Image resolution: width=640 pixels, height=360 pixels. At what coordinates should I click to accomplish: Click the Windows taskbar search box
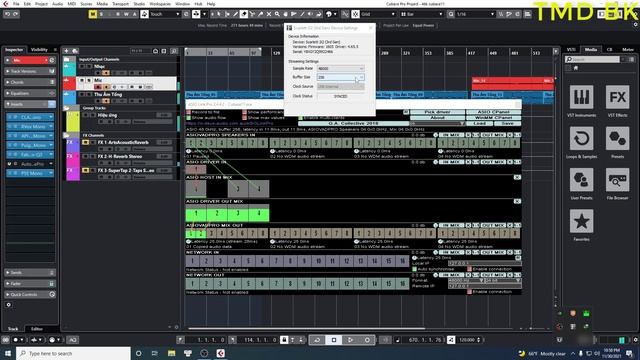[x=73, y=353]
